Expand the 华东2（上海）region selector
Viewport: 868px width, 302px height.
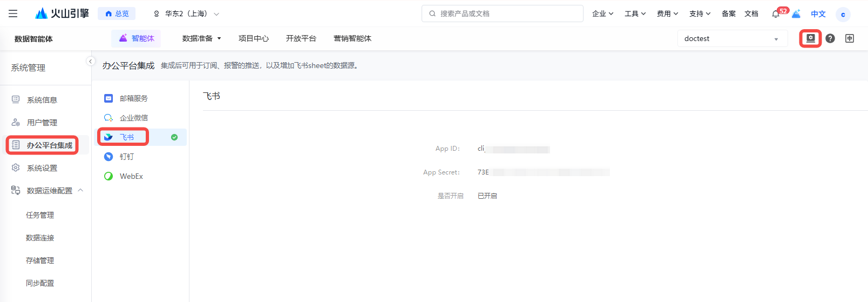click(186, 14)
